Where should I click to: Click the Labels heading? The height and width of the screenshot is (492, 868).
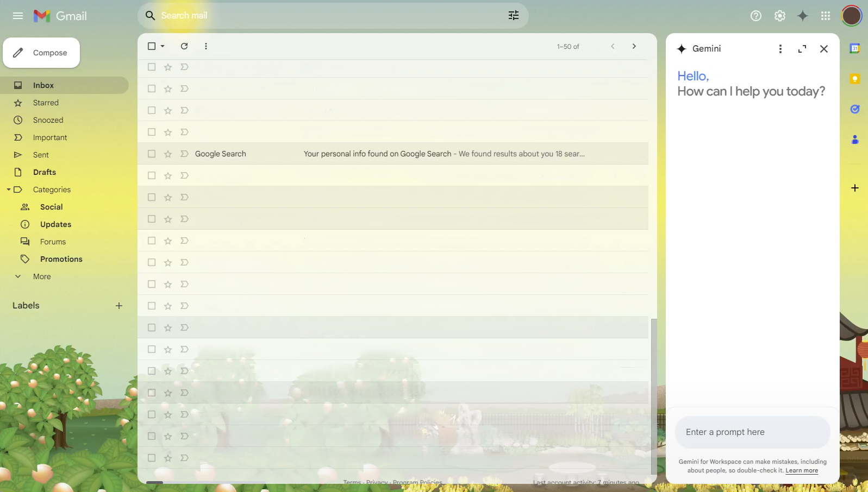26,306
